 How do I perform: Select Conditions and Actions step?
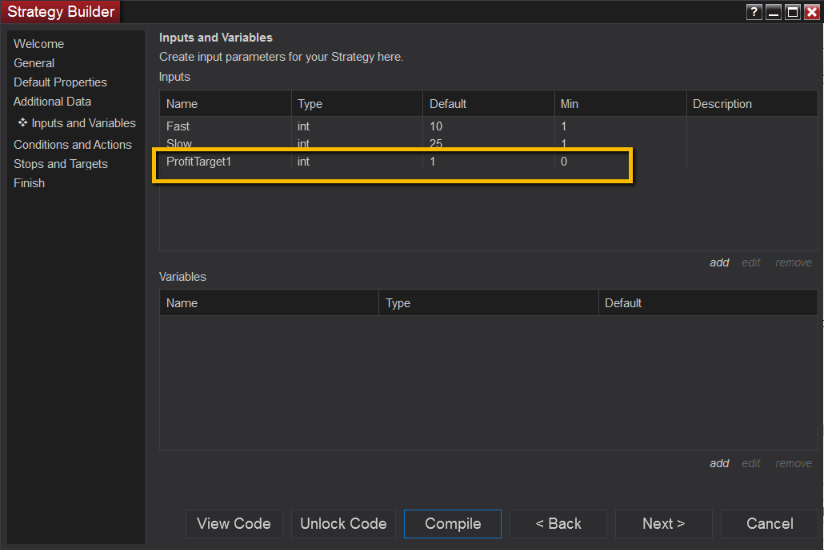pos(72,145)
